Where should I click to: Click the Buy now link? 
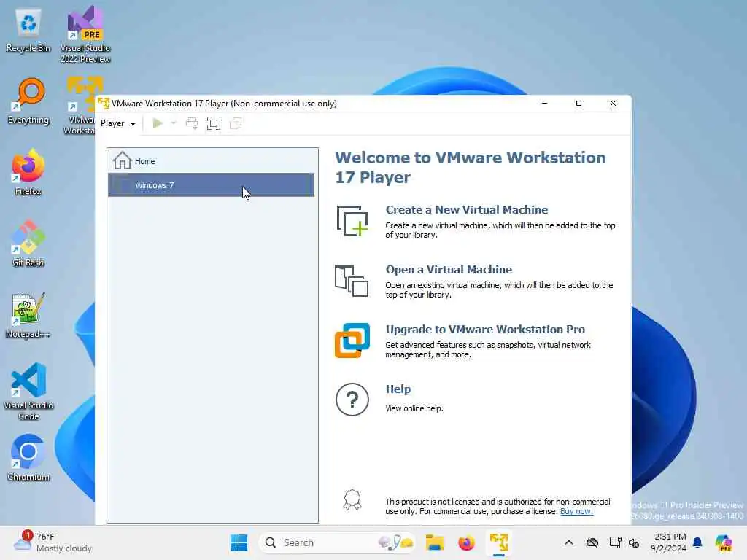click(x=576, y=511)
